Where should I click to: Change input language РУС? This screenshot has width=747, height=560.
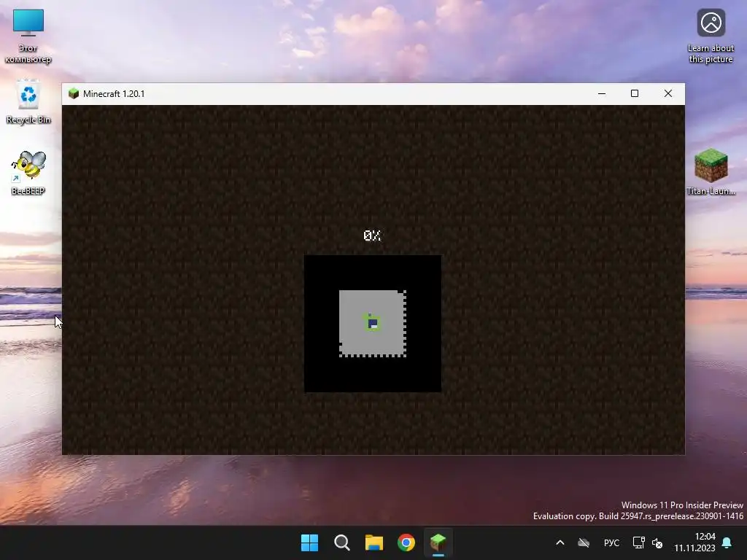coord(612,542)
